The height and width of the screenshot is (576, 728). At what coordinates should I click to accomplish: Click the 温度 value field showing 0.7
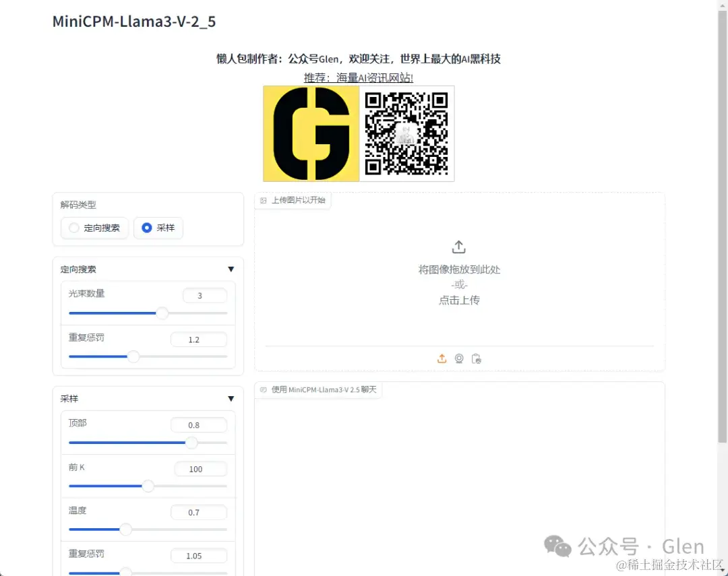point(199,513)
